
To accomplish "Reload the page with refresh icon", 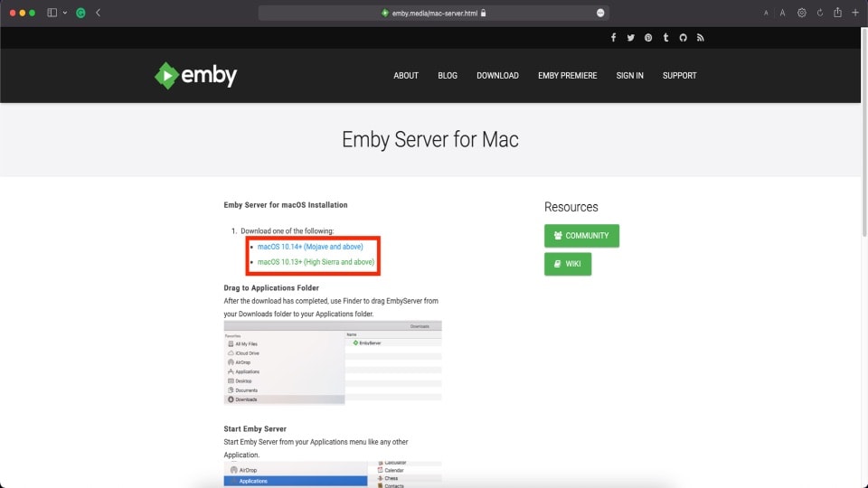I will click(820, 13).
